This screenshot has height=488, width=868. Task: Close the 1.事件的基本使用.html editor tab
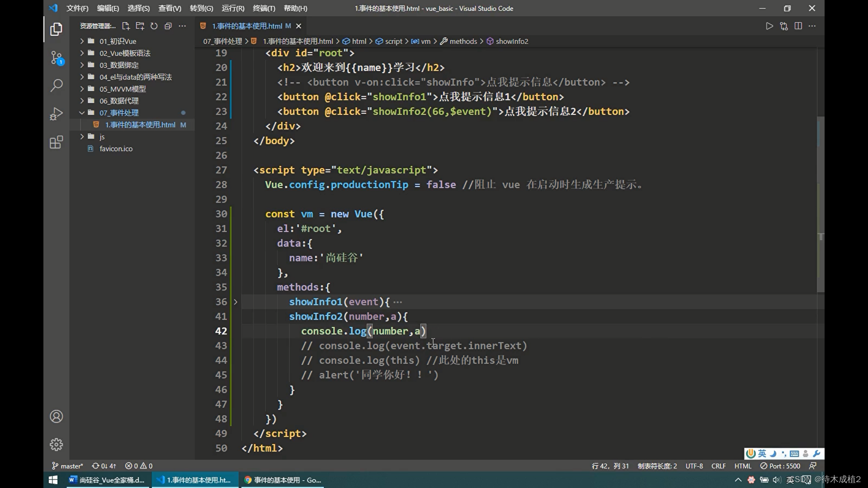click(298, 26)
